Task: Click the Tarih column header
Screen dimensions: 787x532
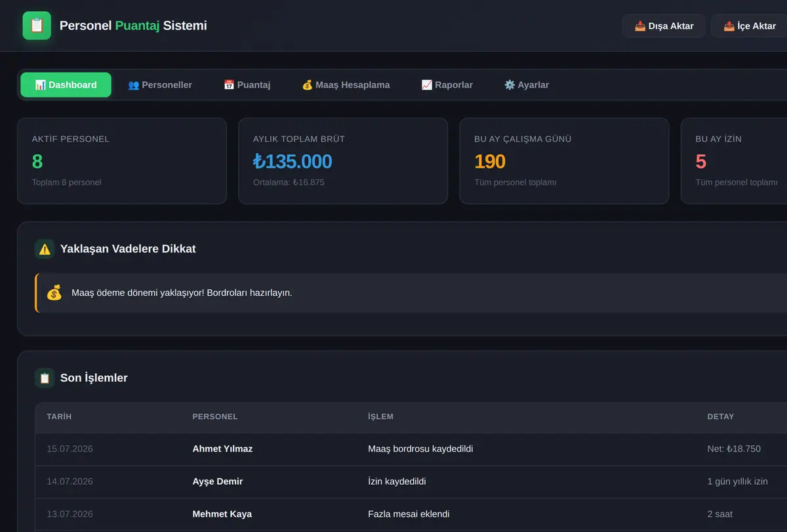Action: 59,417
